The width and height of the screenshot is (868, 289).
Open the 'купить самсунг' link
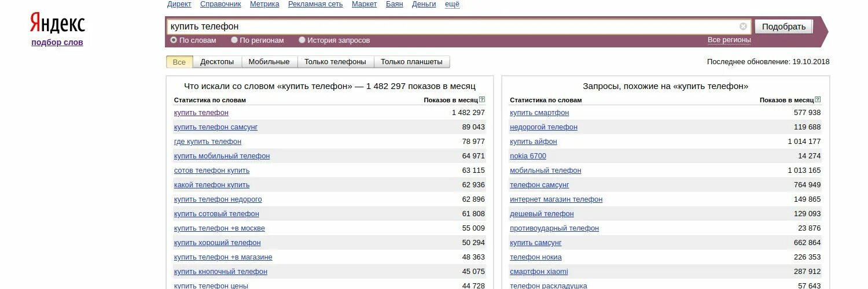coord(536,243)
